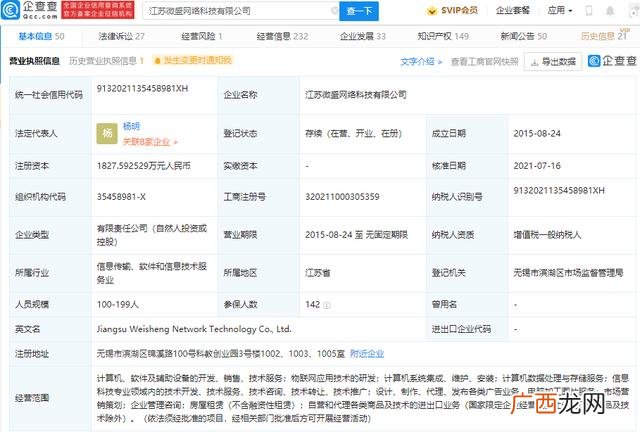The height and width of the screenshot is (432, 640).
Task: Select credit code 913202113545898​1XH under 统一社会信用代码
Action: [142, 89]
